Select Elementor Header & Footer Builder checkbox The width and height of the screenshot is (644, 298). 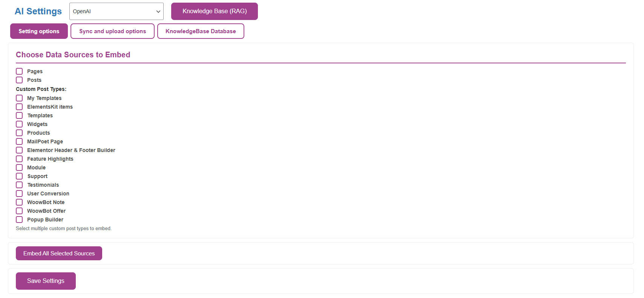tap(19, 150)
